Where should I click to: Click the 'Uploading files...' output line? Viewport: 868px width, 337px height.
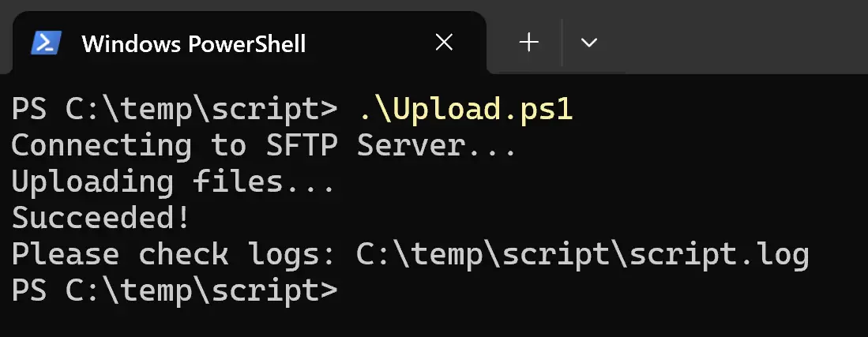(x=173, y=182)
